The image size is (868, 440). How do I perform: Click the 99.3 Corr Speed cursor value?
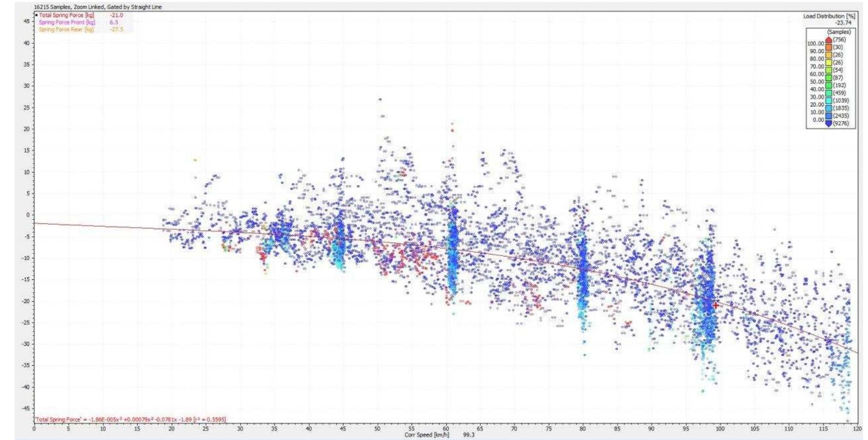(468, 435)
